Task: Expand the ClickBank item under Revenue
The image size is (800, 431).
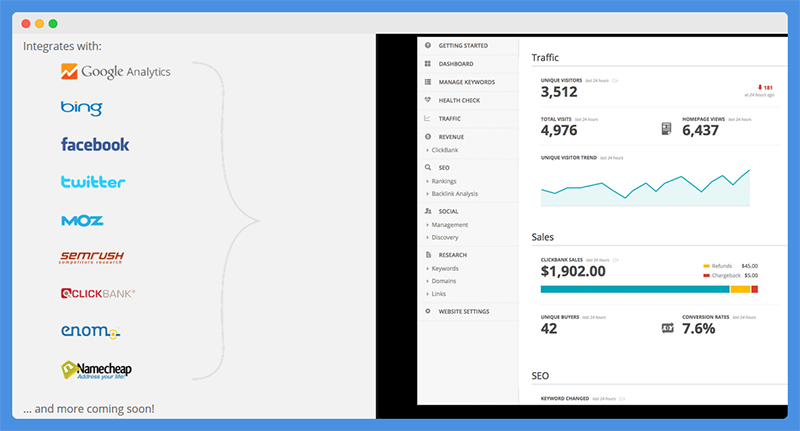Action: [x=444, y=150]
